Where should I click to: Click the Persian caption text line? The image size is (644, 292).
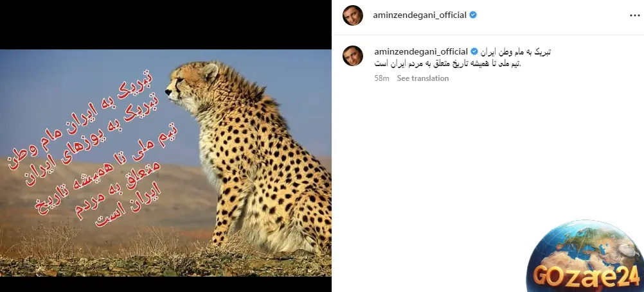pos(515,52)
